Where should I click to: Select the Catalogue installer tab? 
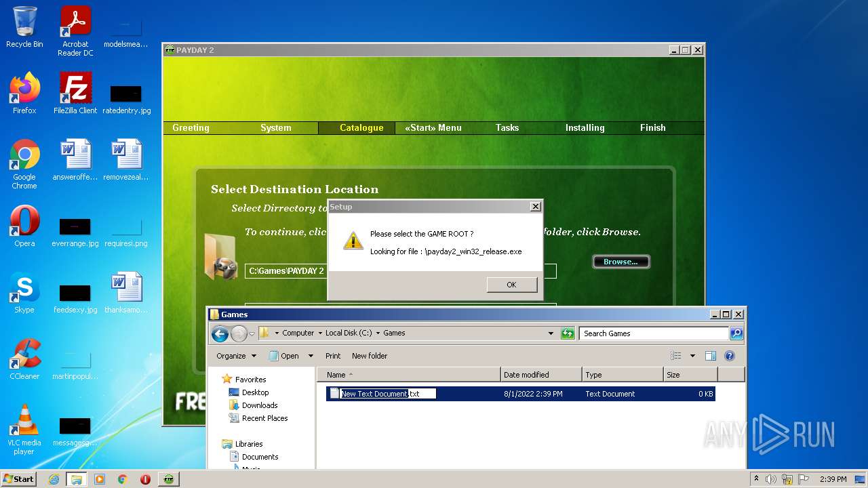pyautogui.click(x=361, y=127)
